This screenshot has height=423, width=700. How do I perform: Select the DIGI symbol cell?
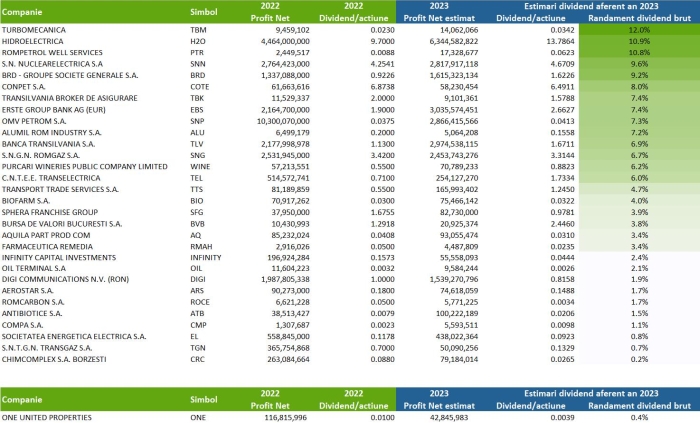click(198, 279)
